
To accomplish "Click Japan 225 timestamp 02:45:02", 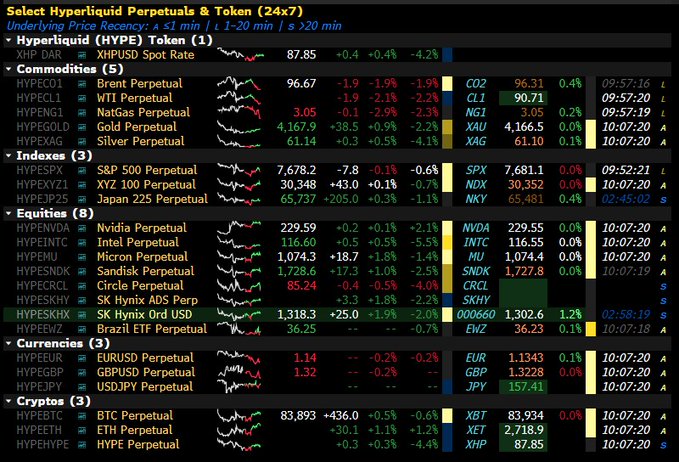I will point(626,199).
